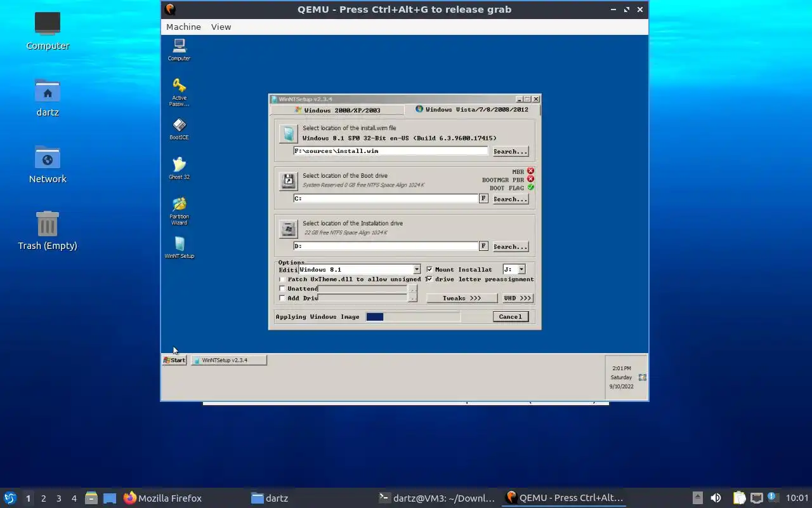Click the file manager launcher next to workspace 4
This screenshot has height=508, width=812.
point(91,498)
